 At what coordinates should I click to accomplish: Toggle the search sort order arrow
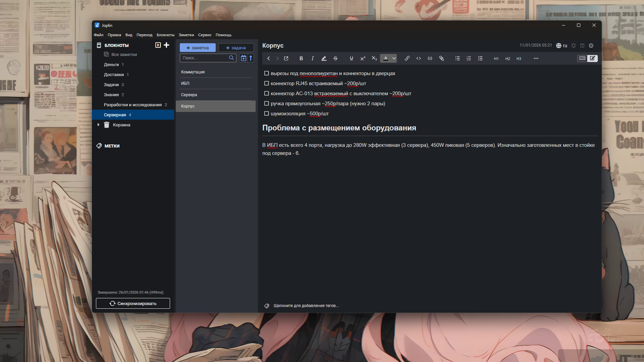tap(251, 58)
